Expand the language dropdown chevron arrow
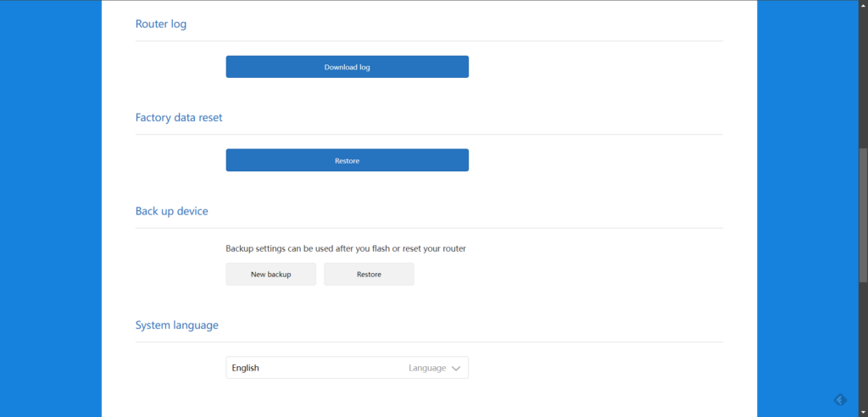The width and height of the screenshot is (868, 417). point(456,369)
